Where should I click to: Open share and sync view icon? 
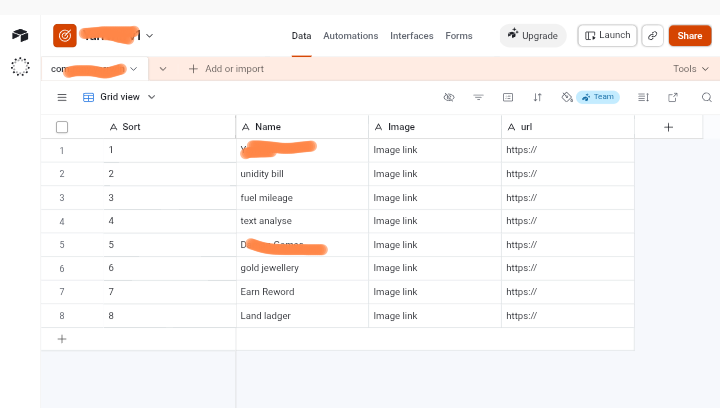673,97
